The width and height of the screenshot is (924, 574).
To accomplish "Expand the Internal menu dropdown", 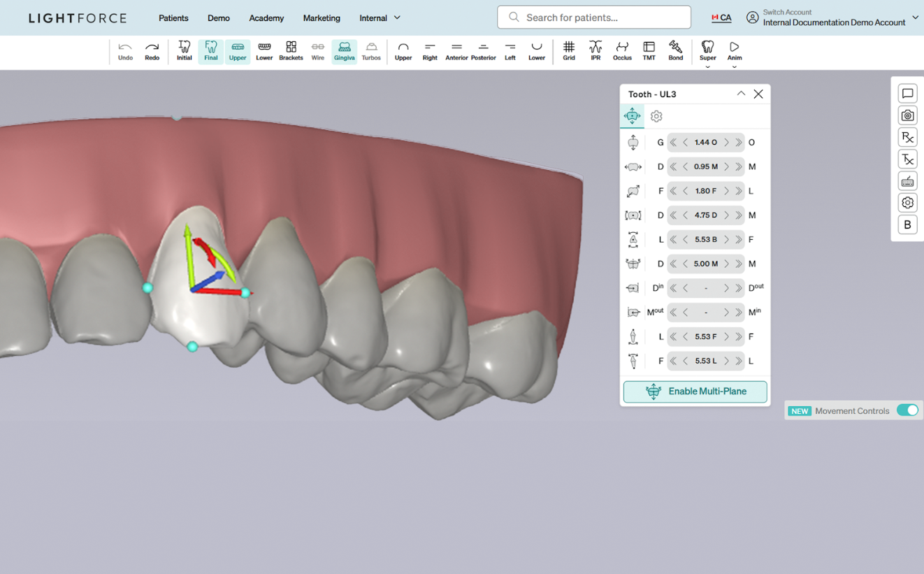I will [380, 18].
